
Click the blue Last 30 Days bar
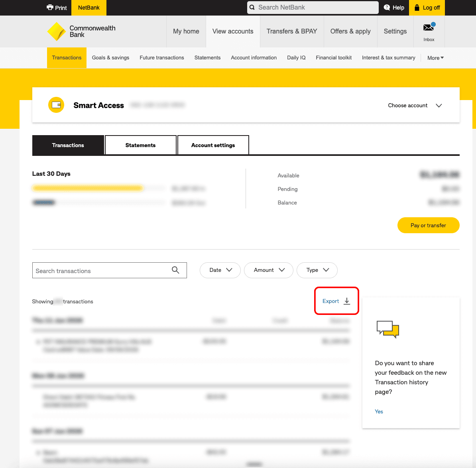44,202
